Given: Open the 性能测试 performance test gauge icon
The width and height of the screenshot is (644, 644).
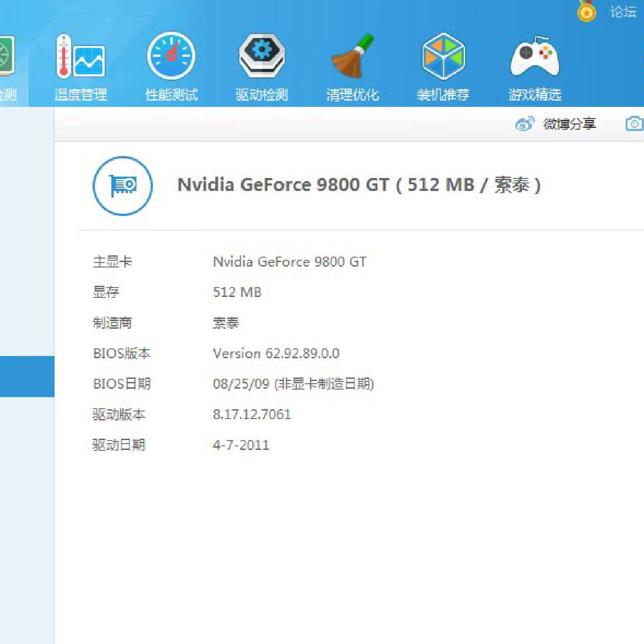Looking at the screenshot, I should coord(171,56).
